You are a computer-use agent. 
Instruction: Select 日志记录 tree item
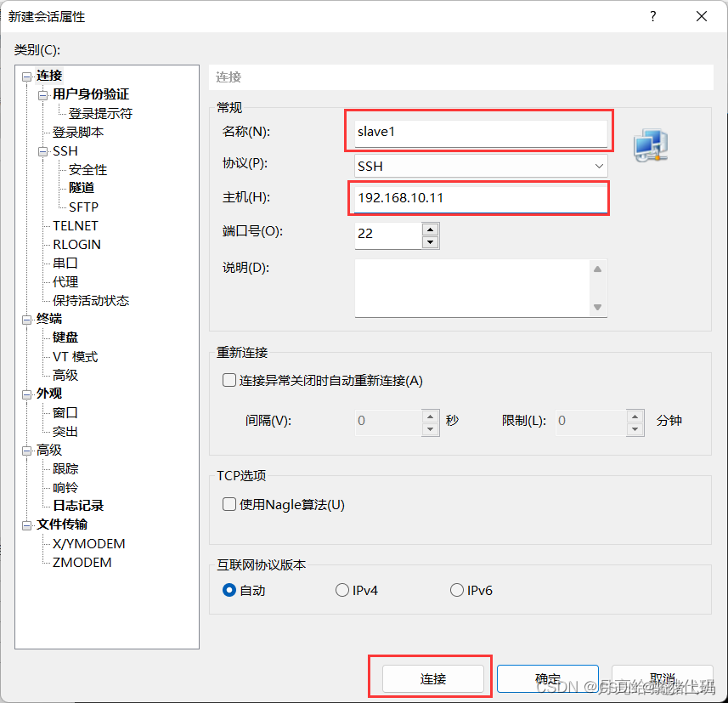click(78, 506)
